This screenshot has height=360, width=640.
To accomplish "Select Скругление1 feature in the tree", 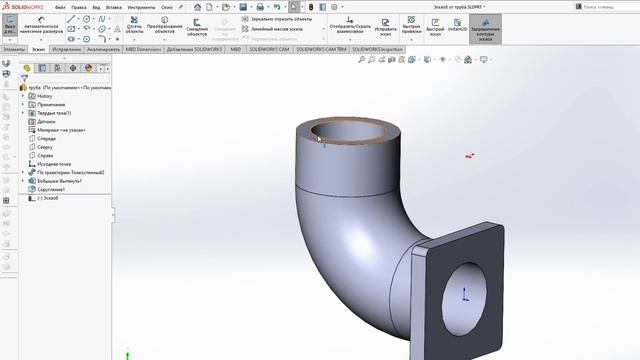I will coord(51,189).
